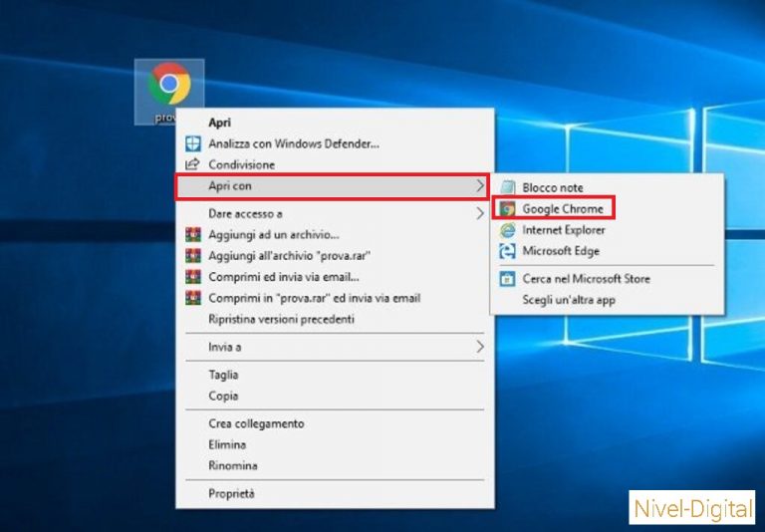
Task: Click the Google Chrome icon in submenu
Action: coord(508,209)
